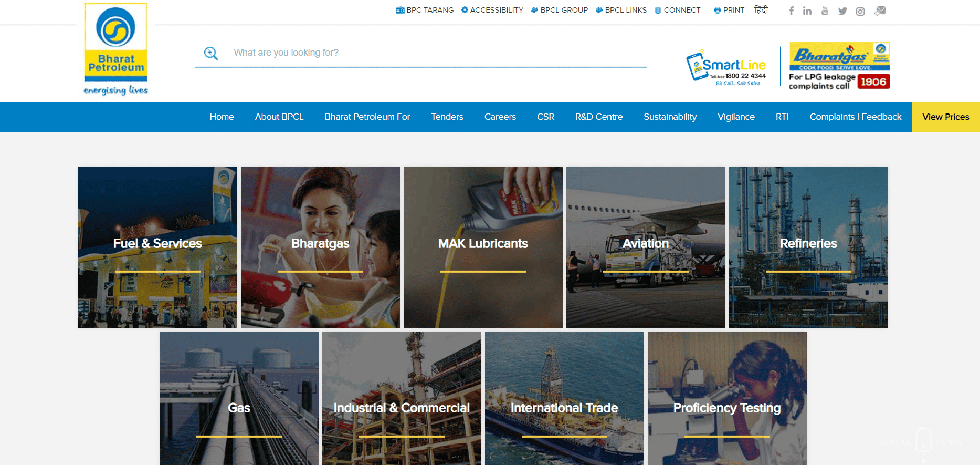Open the Fuel & Services tile
This screenshot has width=980, height=465.
(157, 247)
